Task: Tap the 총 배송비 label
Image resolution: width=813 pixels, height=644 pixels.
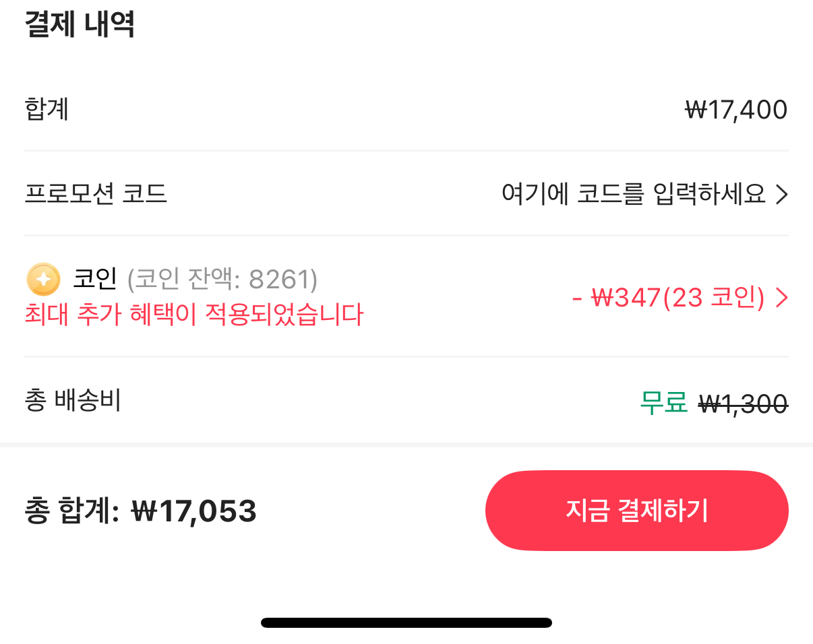Action: [x=73, y=401]
